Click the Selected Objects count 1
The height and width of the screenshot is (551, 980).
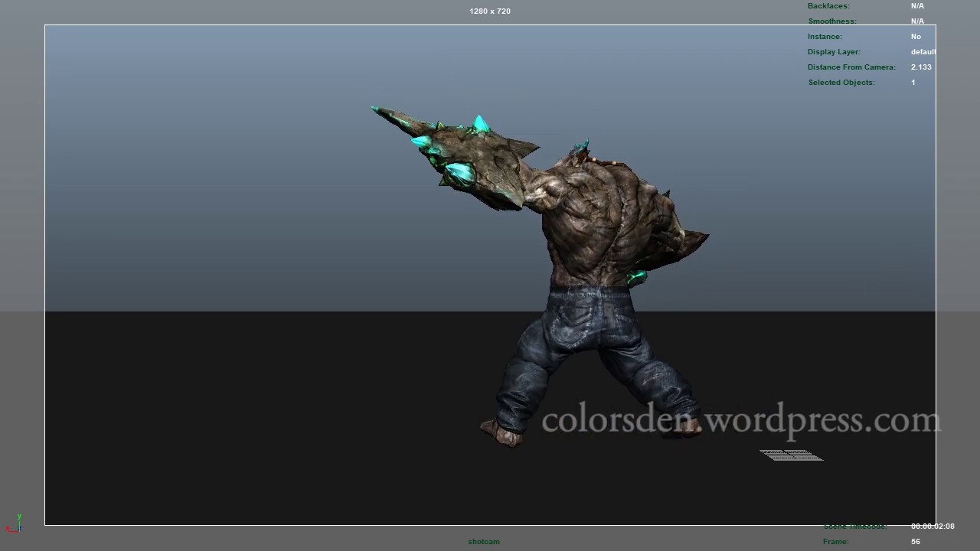coord(913,83)
